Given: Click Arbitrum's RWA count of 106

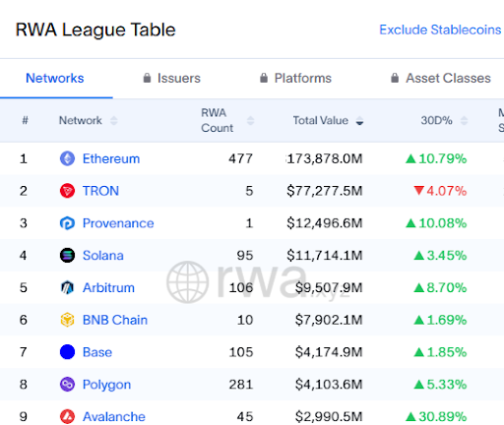Looking at the screenshot, I should [x=241, y=287].
